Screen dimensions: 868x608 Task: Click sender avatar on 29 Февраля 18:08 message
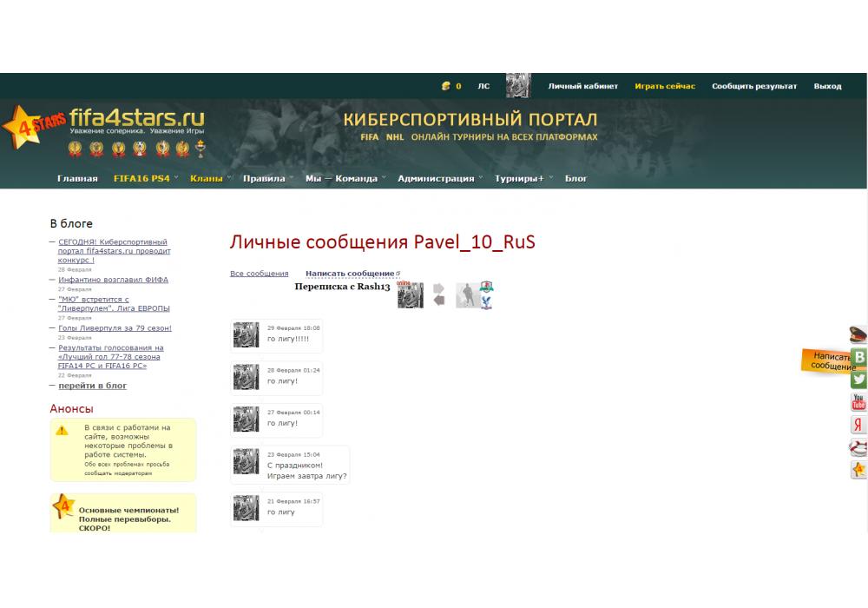coord(246,334)
